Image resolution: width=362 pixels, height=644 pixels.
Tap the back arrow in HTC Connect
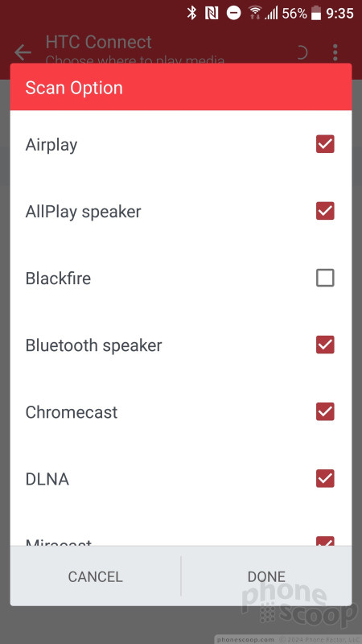tap(23, 52)
